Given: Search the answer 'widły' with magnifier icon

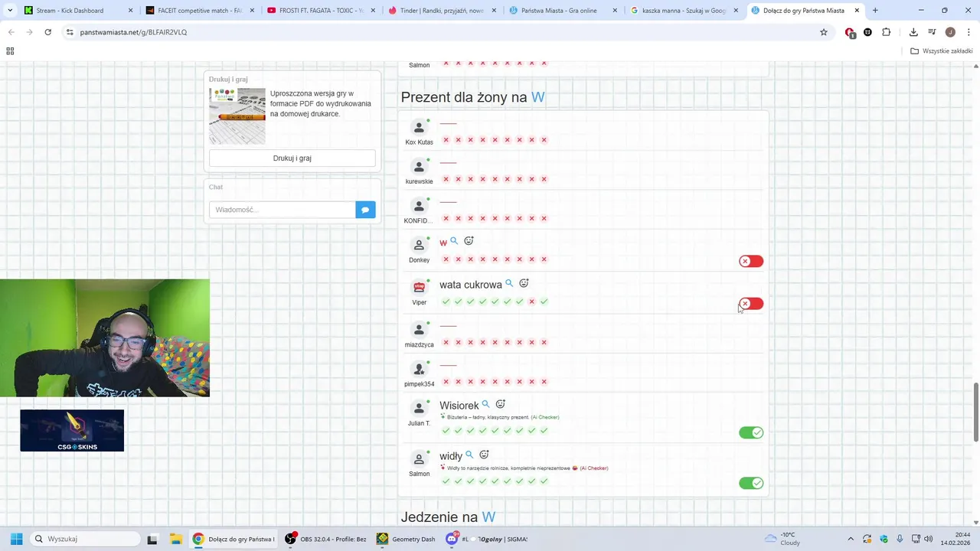Looking at the screenshot, I should [469, 455].
